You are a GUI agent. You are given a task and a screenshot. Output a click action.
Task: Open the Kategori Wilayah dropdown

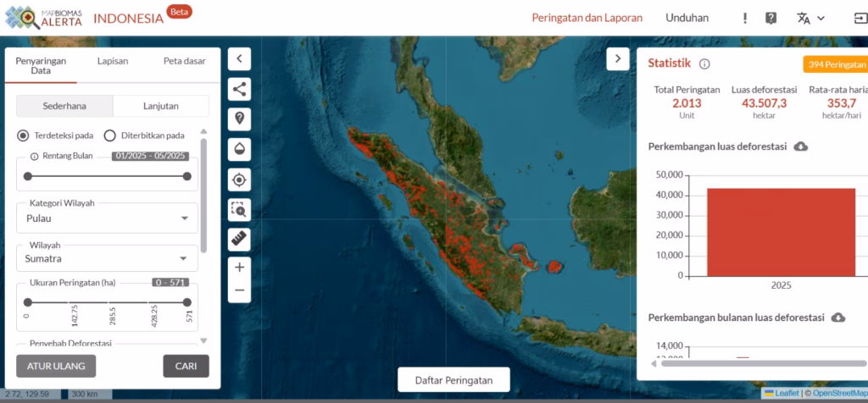point(107,218)
